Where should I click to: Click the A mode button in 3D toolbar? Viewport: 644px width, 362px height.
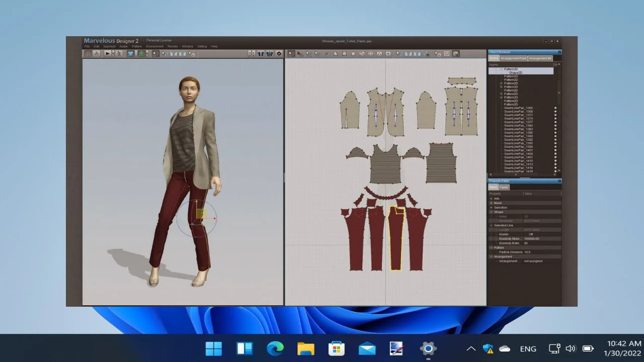point(96,53)
